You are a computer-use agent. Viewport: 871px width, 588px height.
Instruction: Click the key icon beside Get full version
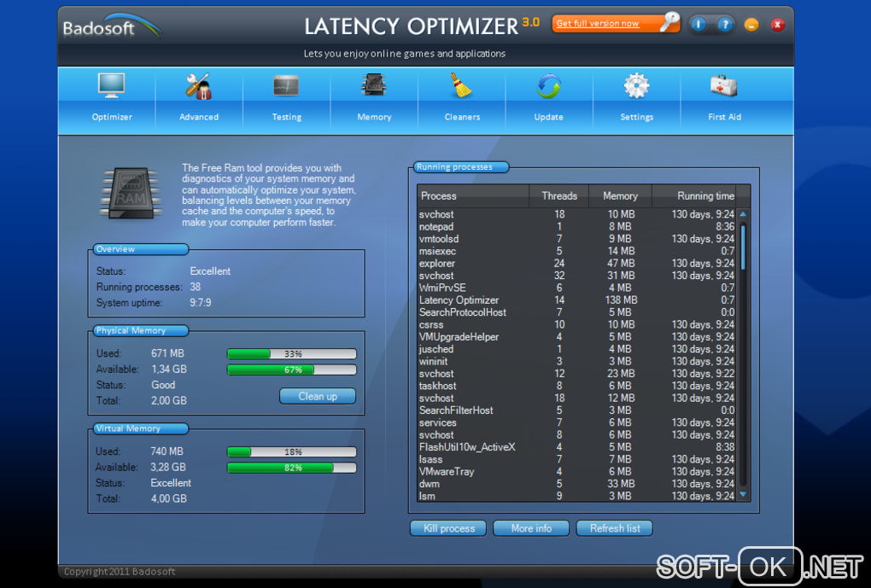click(669, 22)
